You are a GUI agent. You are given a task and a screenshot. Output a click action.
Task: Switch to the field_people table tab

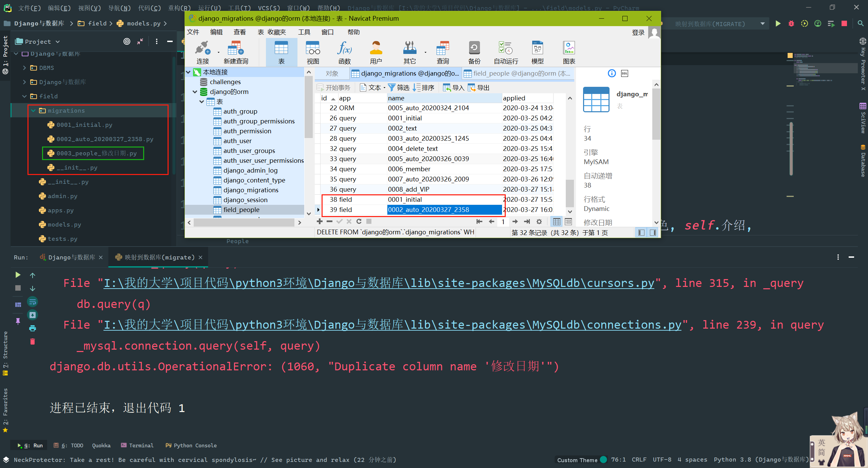click(x=517, y=74)
